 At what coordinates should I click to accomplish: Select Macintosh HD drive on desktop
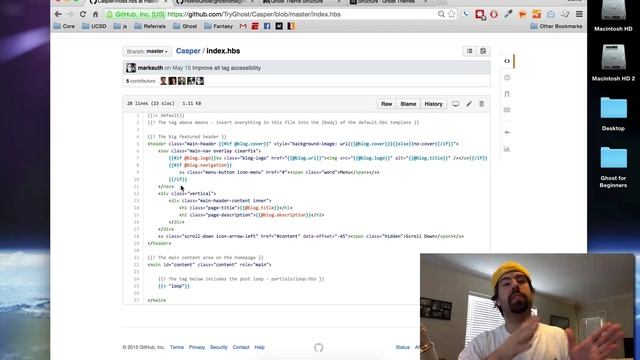coord(613,16)
